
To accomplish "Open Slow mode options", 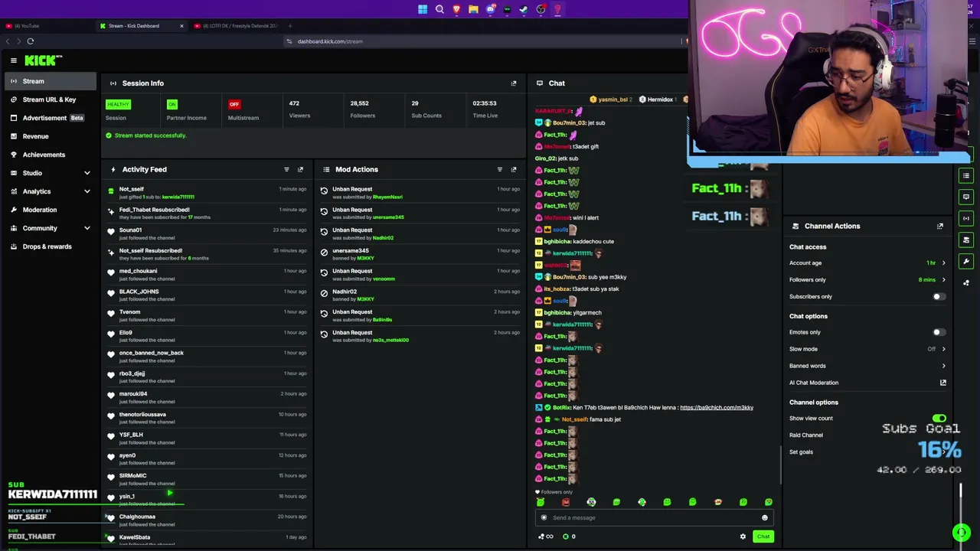I will tap(867, 349).
